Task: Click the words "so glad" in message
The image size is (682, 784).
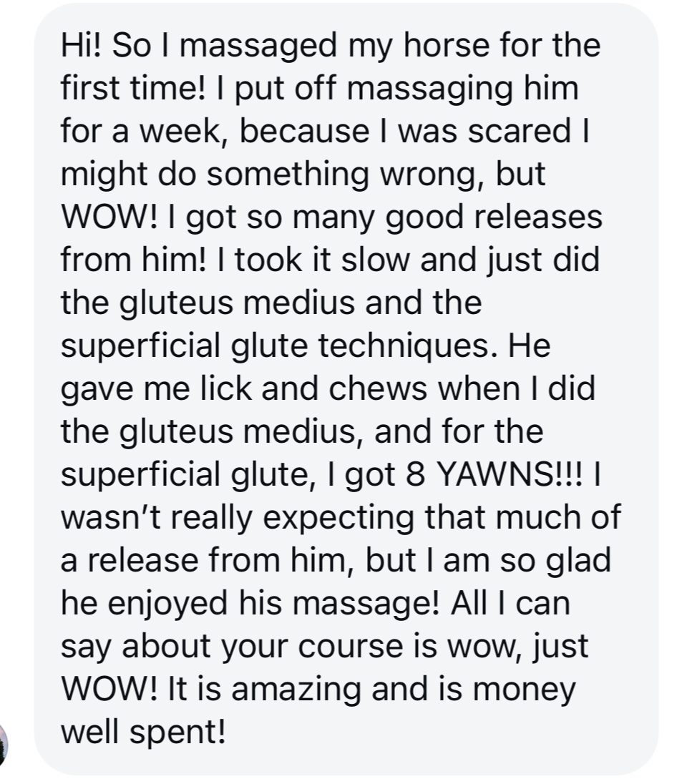Action: pyautogui.click(x=555, y=562)
